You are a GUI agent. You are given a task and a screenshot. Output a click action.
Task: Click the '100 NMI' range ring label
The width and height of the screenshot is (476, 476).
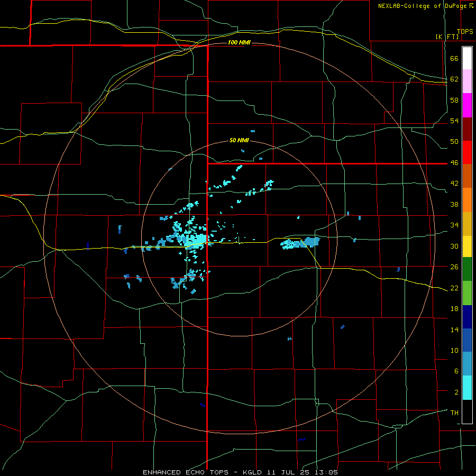(239, 42)
